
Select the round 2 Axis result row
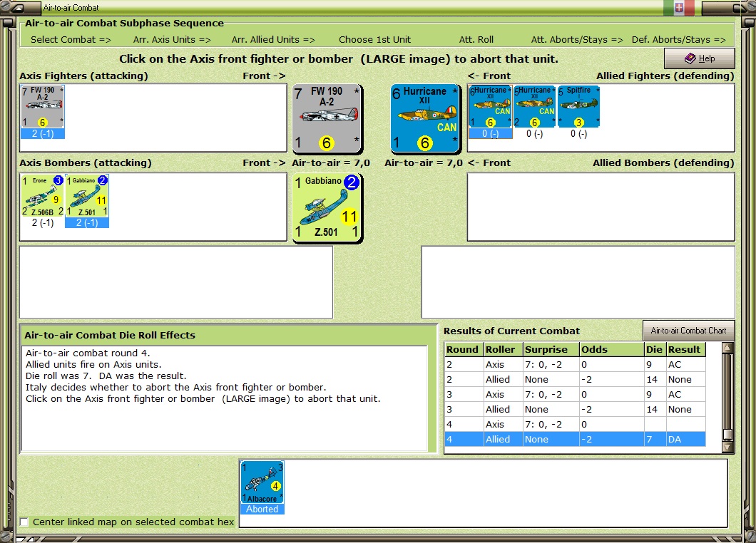pos(575,364)
